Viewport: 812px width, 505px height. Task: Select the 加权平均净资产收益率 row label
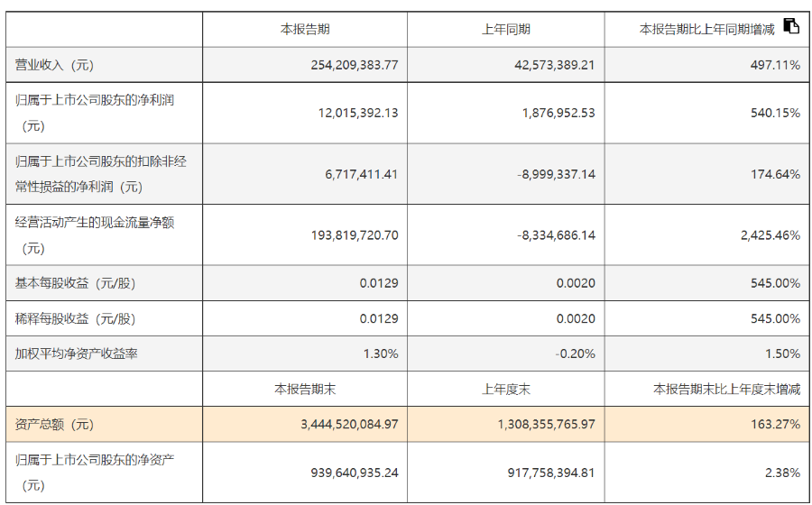[x=76, y=353]
